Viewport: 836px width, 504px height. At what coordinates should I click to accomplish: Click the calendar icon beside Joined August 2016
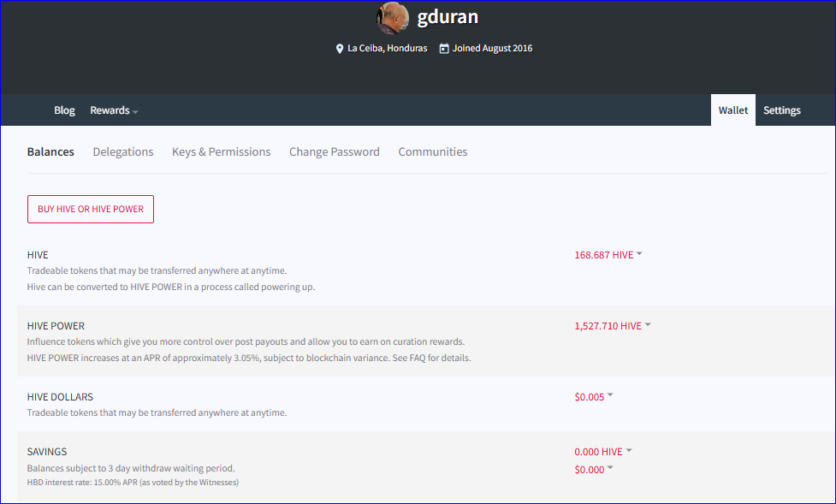(443, 49)
